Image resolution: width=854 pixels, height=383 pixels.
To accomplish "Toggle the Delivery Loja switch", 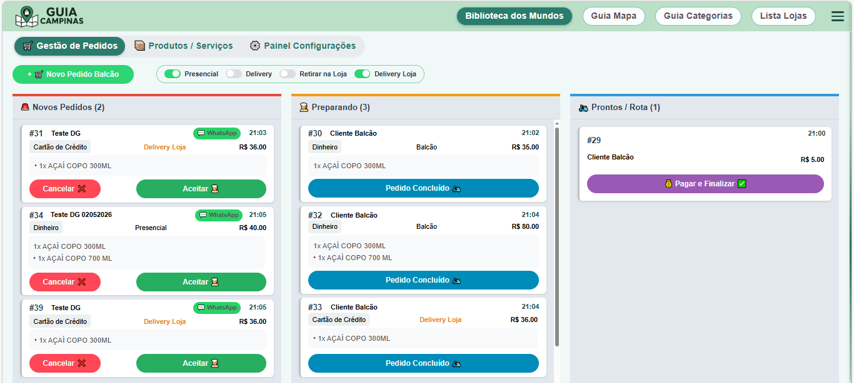I will tap(362, 74).
